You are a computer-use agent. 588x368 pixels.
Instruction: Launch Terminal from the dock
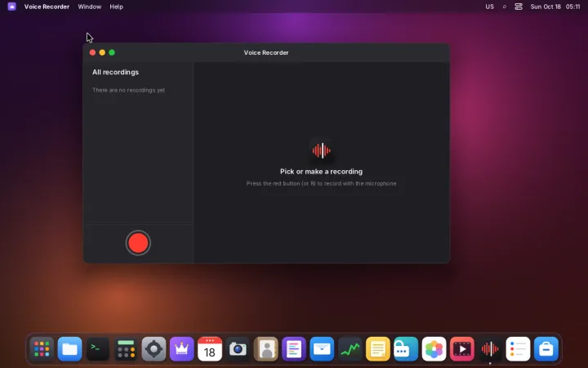[98, 349]
